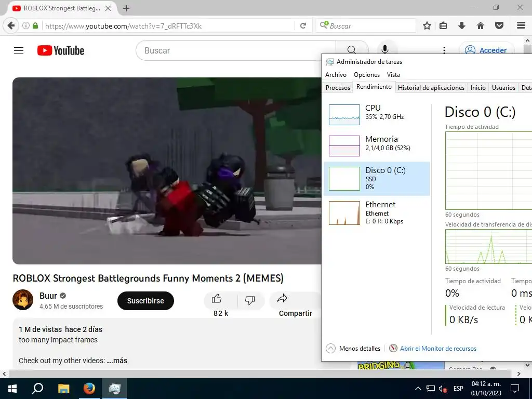The image size is (532, 399).
Task: Open the Buur channel name link
Action: tap(48, 296)
